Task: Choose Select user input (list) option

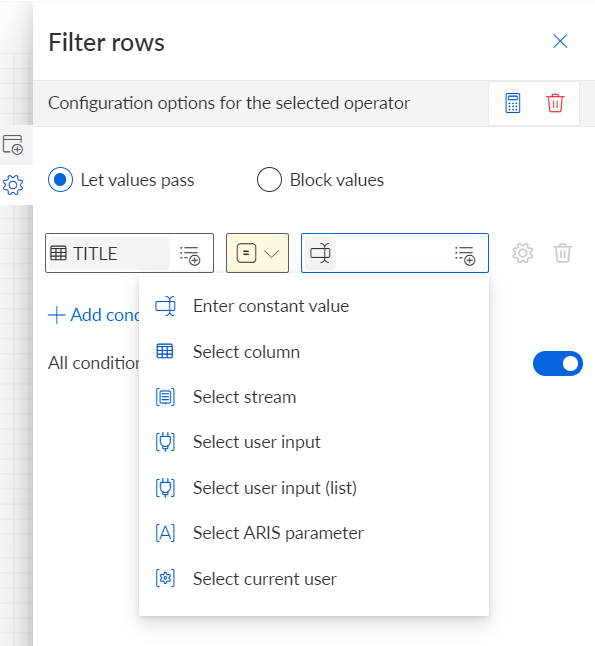Action: coord(314,488)
